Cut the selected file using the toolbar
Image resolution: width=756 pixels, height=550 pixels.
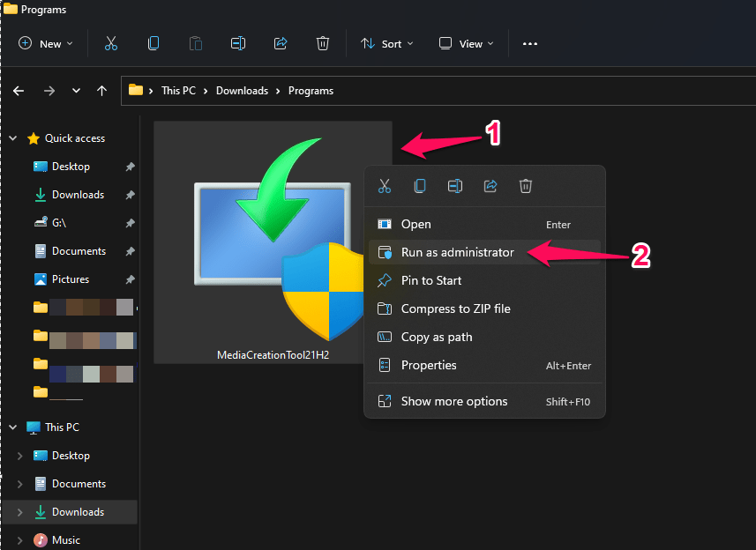[110, 42]
